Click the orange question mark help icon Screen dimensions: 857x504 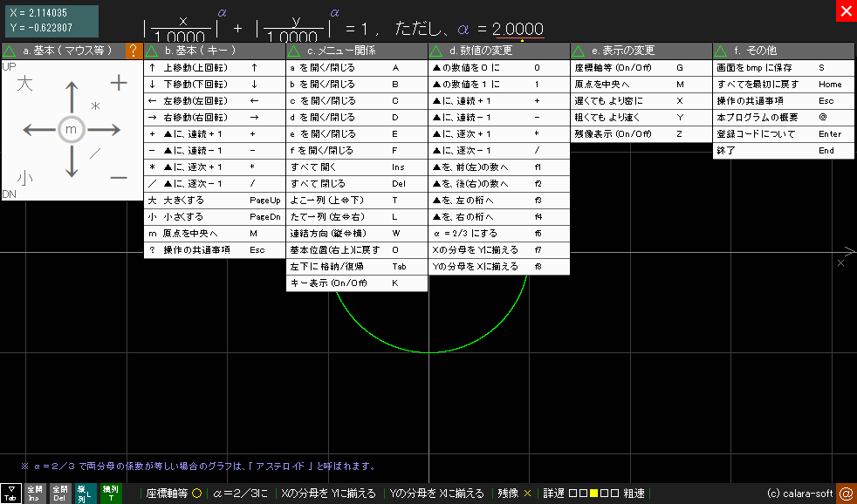coord(134,51)
